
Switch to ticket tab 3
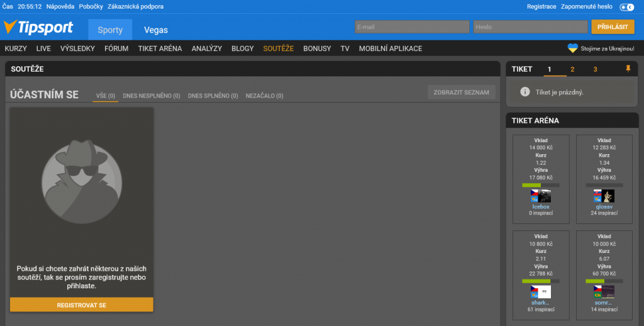(x=595, y=69)
